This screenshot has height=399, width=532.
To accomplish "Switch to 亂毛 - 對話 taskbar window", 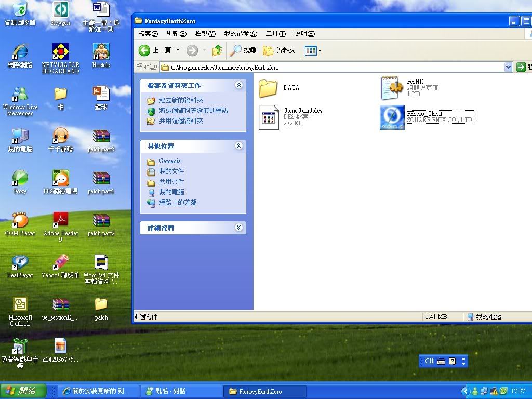I will click(x=181, y=391).
